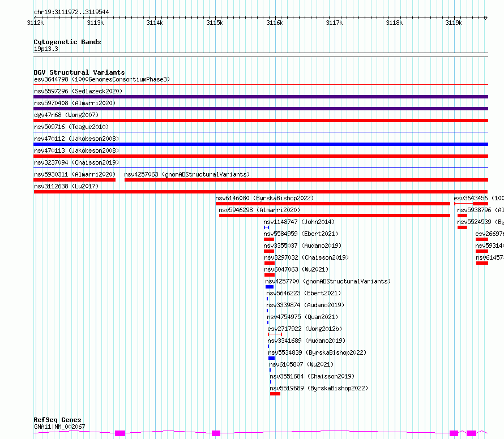Select the nsv5646223 (Ebert2021) label

304,293
